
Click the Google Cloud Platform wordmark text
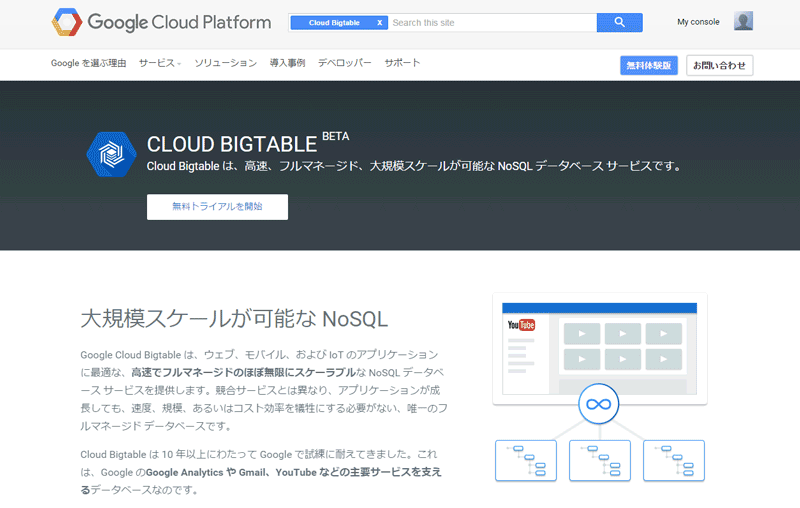click(179, 22)
